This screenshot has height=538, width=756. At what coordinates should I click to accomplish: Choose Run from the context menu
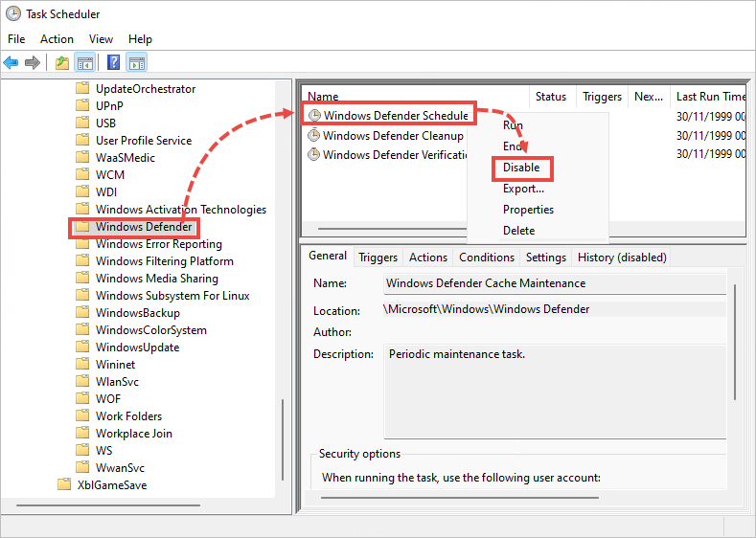pyautogui.click(x=513, y=125)
